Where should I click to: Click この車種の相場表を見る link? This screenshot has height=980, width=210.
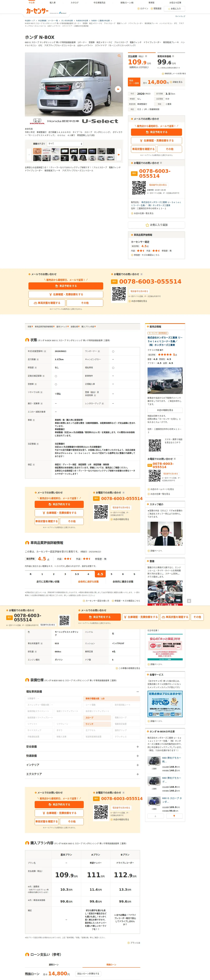coord(128,668)
